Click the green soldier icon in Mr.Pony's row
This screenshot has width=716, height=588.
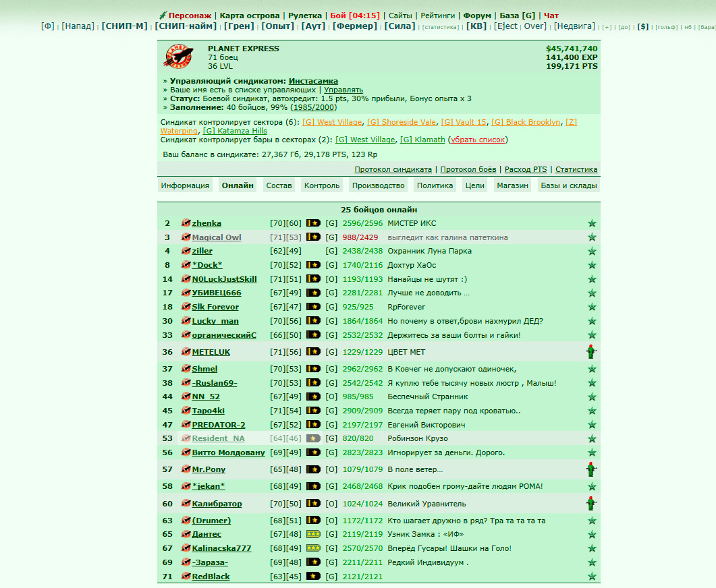[x=591, y=469]
